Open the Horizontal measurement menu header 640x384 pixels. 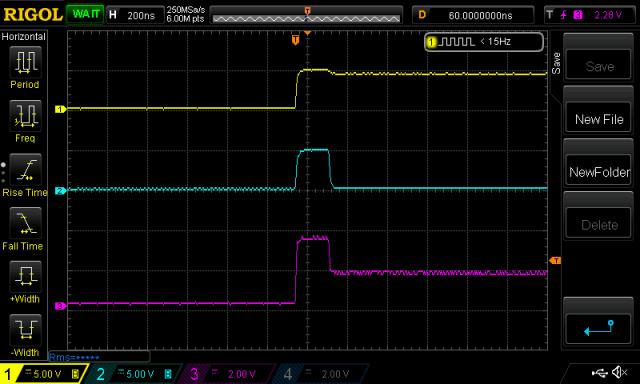(x=23, y=36)
